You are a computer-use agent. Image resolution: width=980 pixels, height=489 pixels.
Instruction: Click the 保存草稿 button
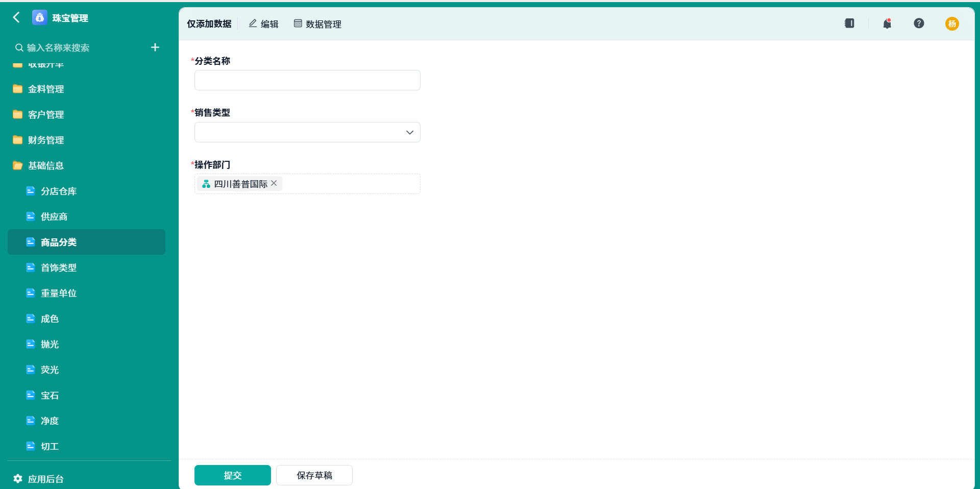[314, 475]
